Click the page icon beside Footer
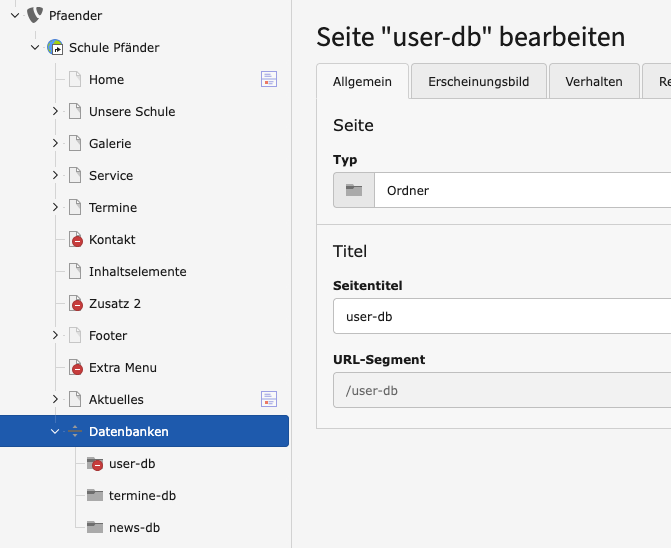The width and height of the screenshot is (671, 548). pyautogui.click(x=75, y=335)
